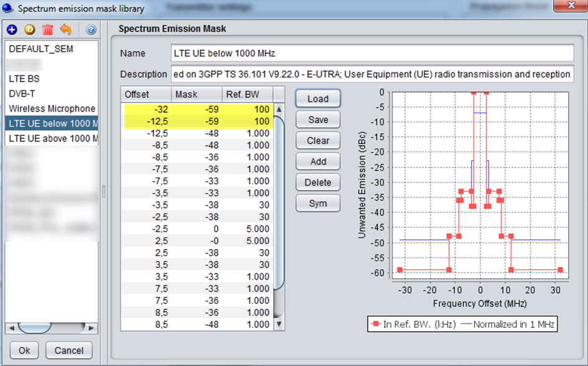Click table scroll down arrow
The height and width of the screenshot is (366, 588).
click(x=279, y=324)
